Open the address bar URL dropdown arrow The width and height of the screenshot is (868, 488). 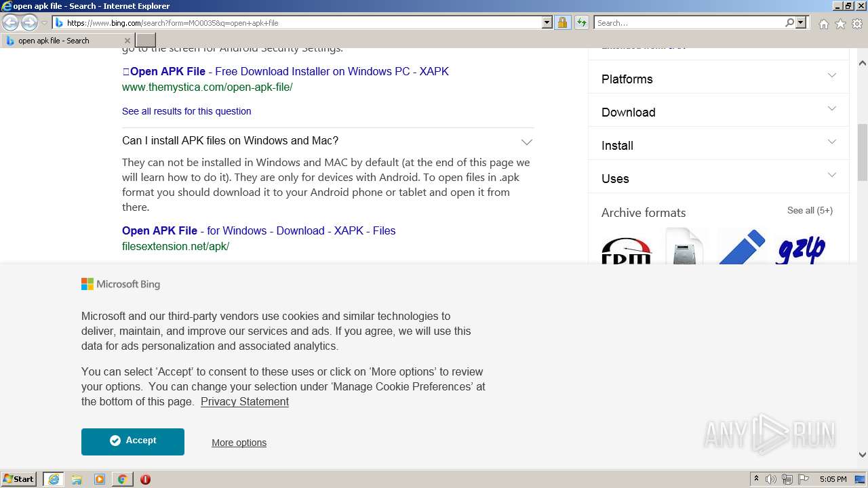click(547, 22)
